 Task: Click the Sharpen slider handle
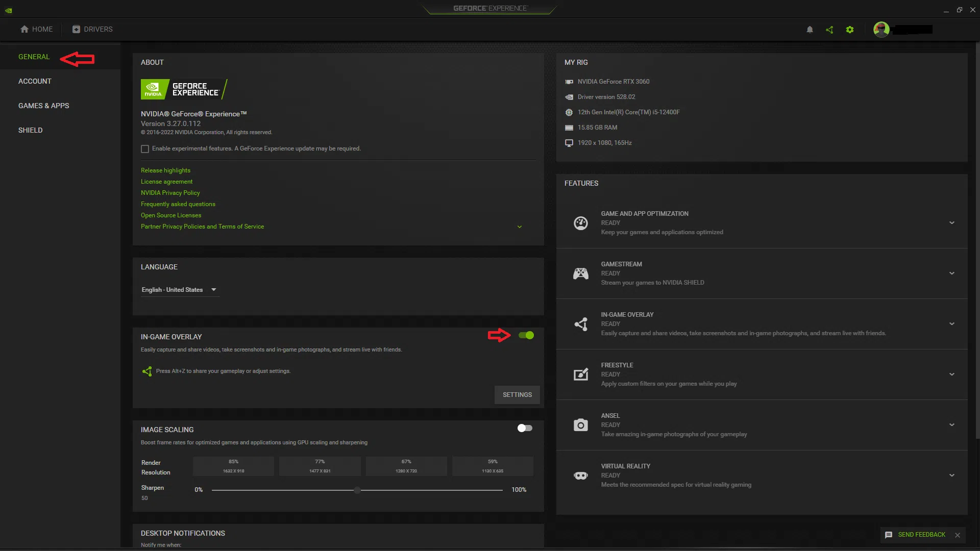coord(357,490)
